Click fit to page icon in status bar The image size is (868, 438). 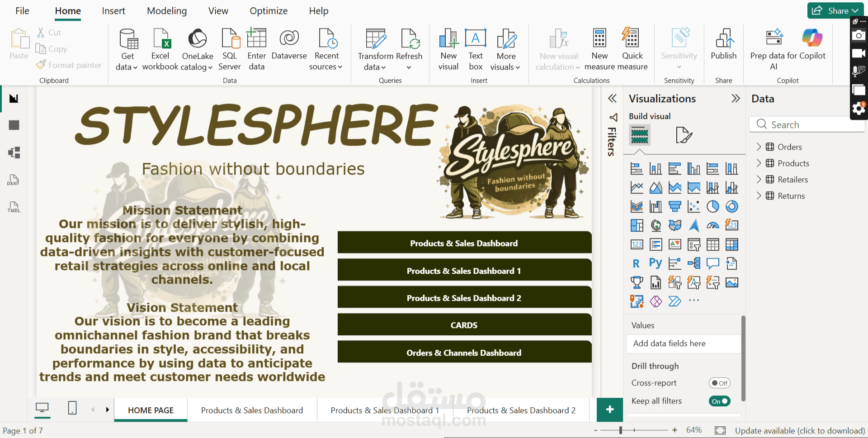coord(720,430)
